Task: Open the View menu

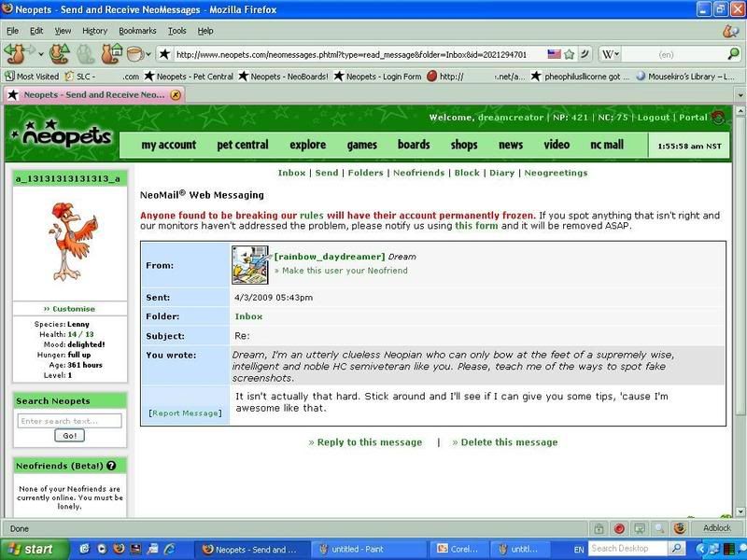Action: coord(63,31)
